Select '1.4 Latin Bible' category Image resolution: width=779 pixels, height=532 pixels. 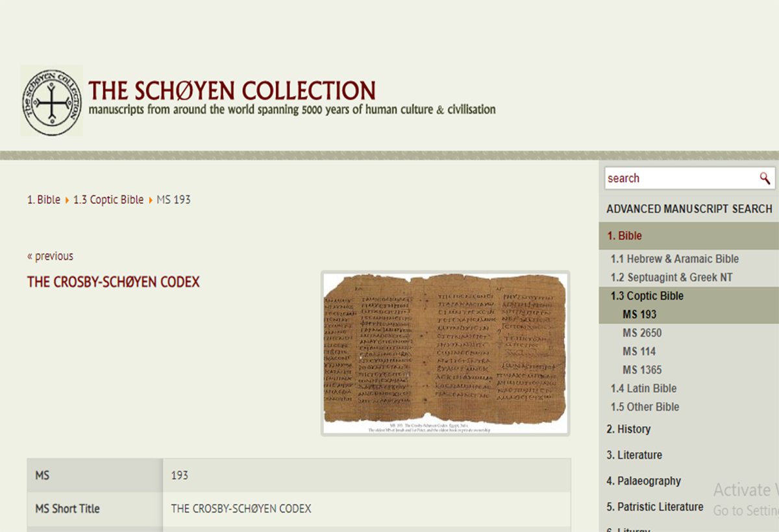pyautogui.click(x=643, y=389)
